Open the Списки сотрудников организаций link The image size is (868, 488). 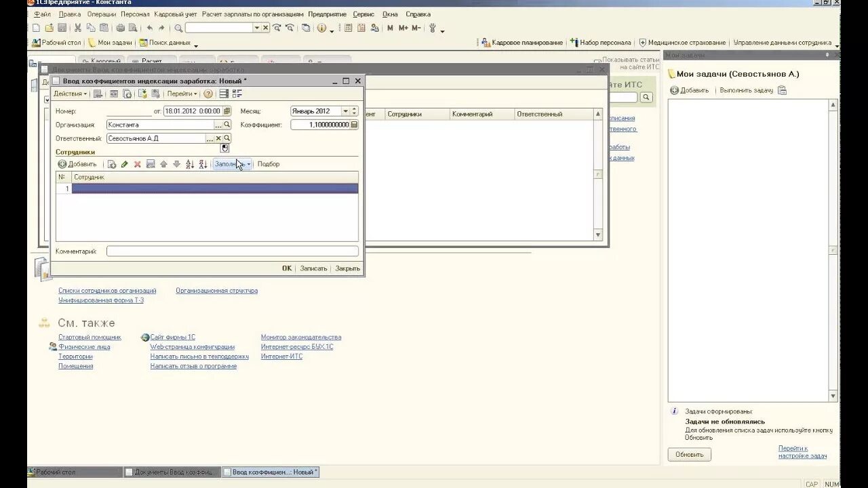[x=107, y=291]
